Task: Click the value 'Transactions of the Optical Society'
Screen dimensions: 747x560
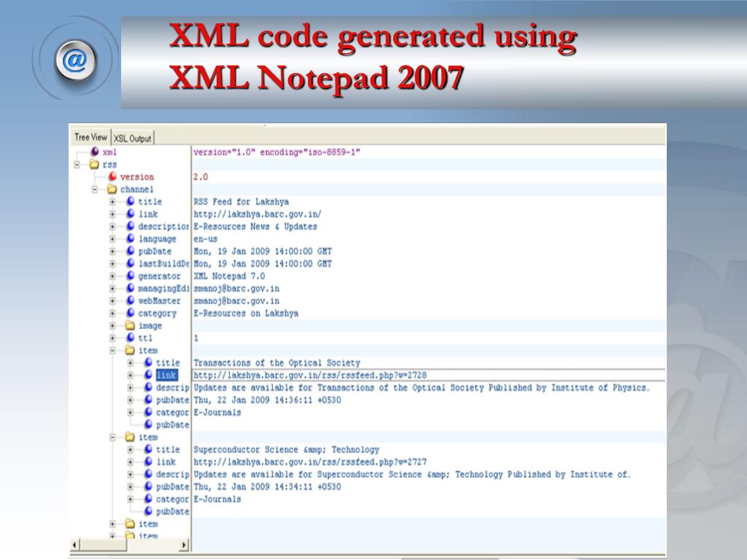Action: click(276, 363)
